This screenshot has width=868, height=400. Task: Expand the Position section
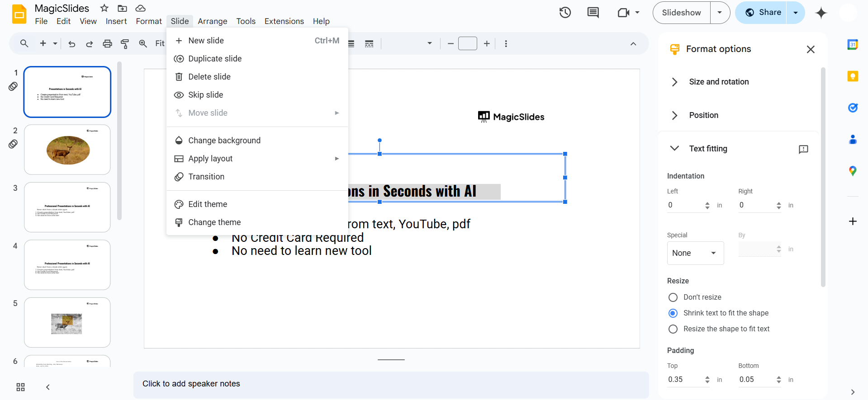[x=674, y=115]
